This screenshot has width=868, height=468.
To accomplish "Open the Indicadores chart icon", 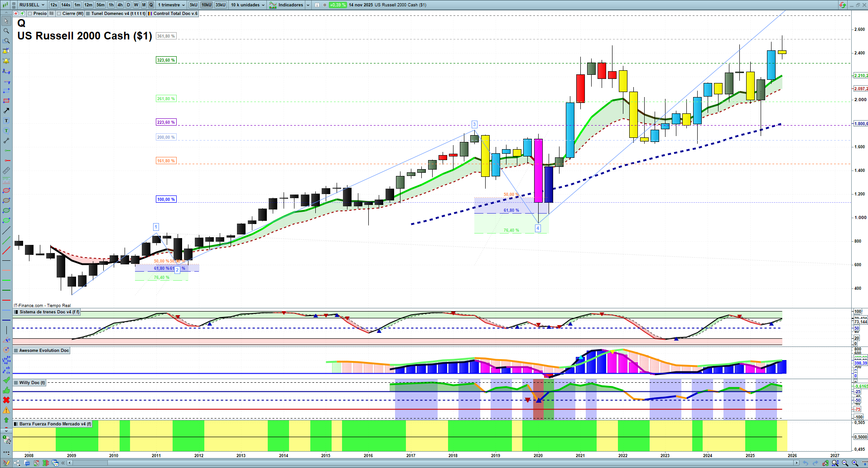I will pyautogui.click(x=273, y=5).
